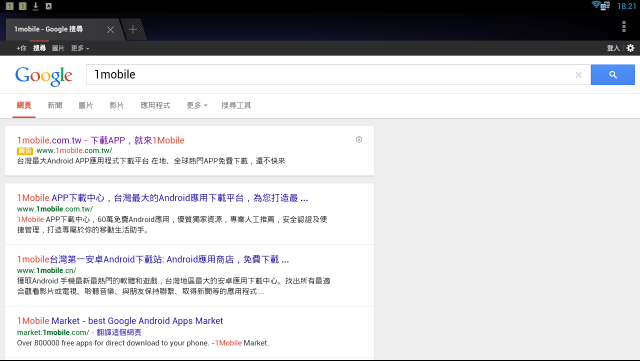Click +你 in the top black bar
The width and height of the screenshot is (640, 361).
(x=21, y=48)
